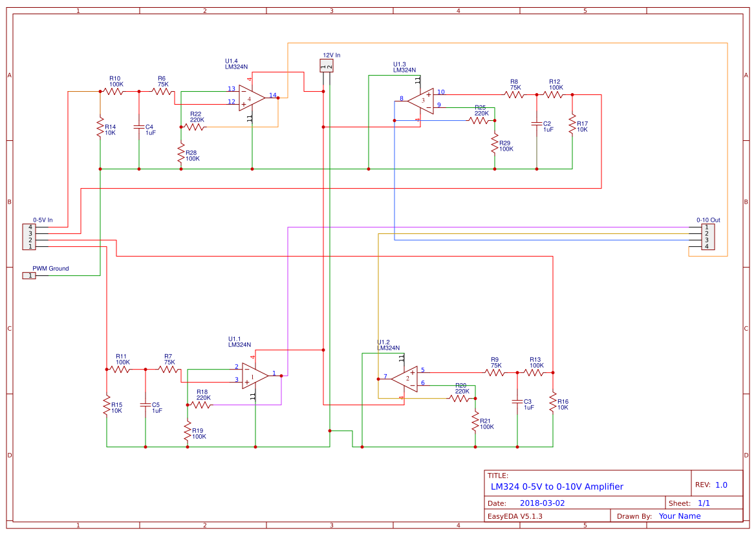Viewport: 756px width, 535px height.
Task: Click the REV 1.0 field in title block
Action: point(718,483)
